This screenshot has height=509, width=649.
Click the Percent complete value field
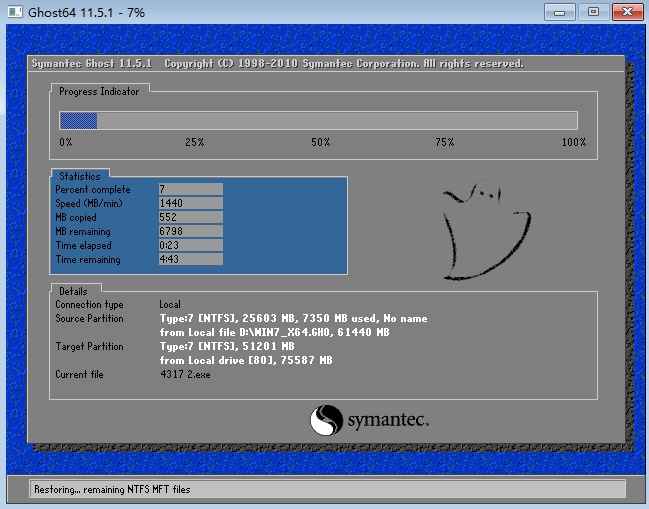pyautogui.click(x=190, y=189)
